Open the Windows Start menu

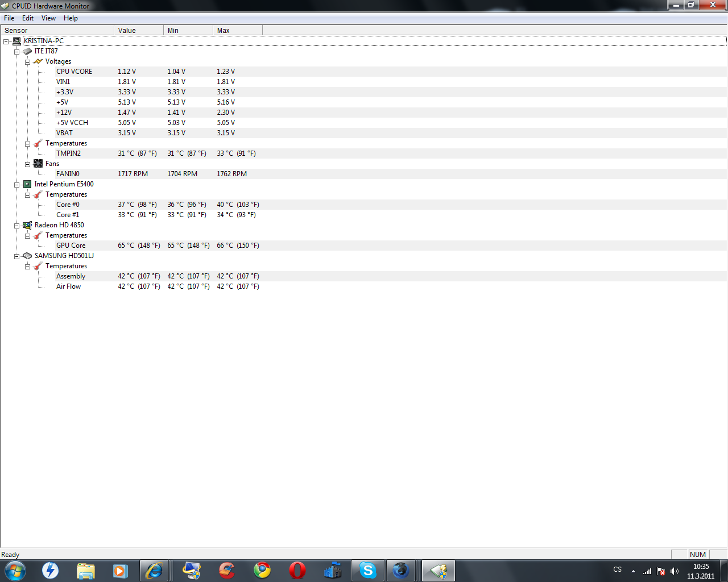point(15,570)
